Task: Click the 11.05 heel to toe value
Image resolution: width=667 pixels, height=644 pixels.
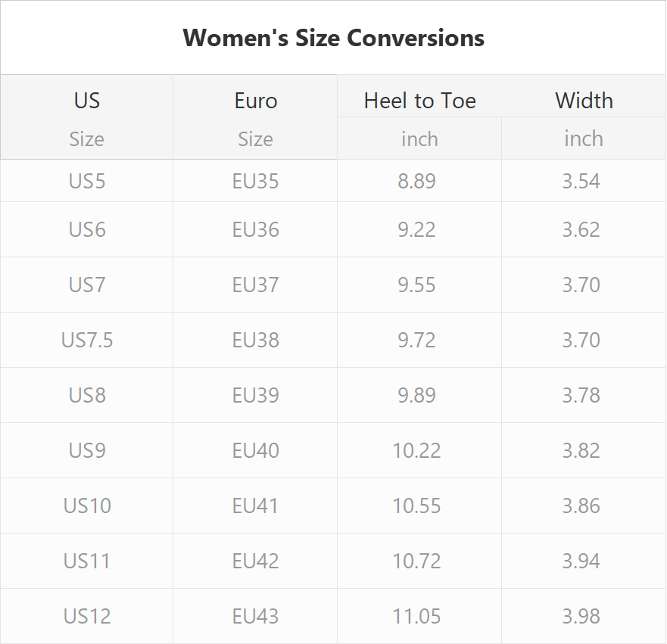Action: 417,616
